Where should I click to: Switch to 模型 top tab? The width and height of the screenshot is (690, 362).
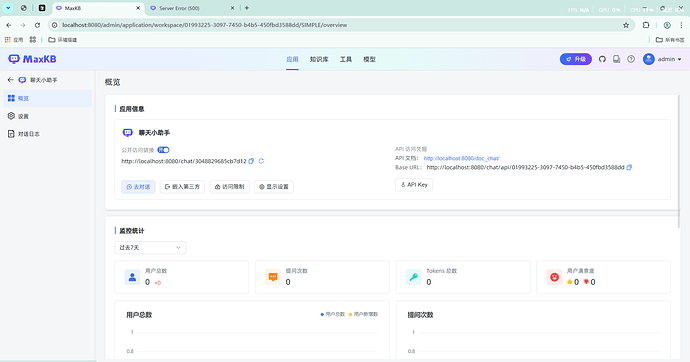[x=369, y=59]
